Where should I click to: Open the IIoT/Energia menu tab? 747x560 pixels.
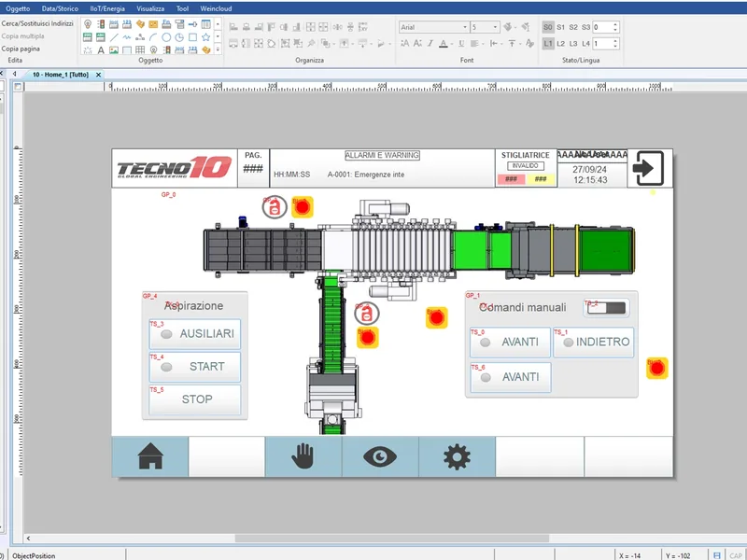tap(107, 8)
